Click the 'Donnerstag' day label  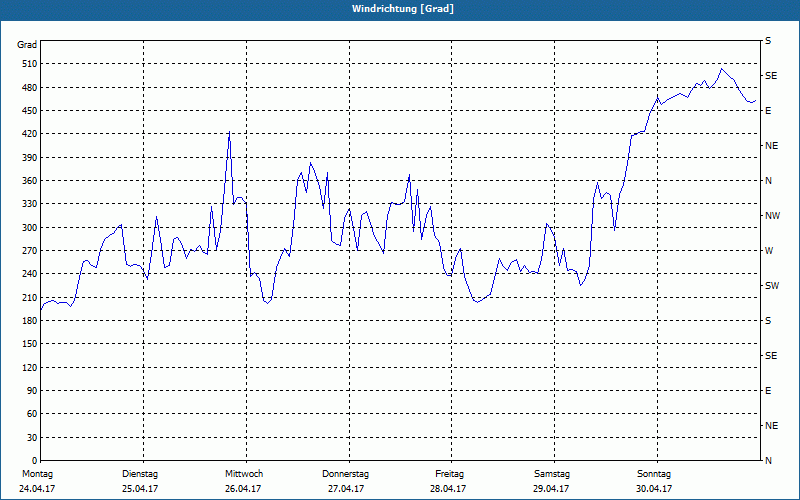click(x=345, y=474)
